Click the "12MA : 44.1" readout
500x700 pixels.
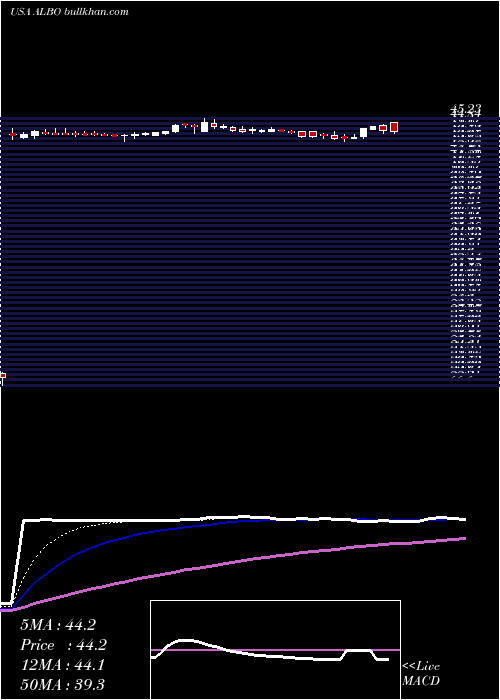(62, 665)
